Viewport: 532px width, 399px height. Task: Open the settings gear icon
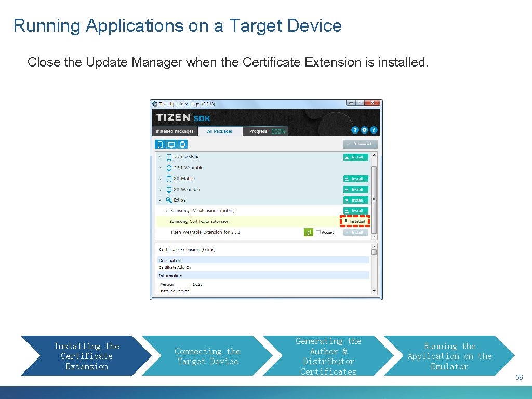pyautogui.click(x=364, y=130)
